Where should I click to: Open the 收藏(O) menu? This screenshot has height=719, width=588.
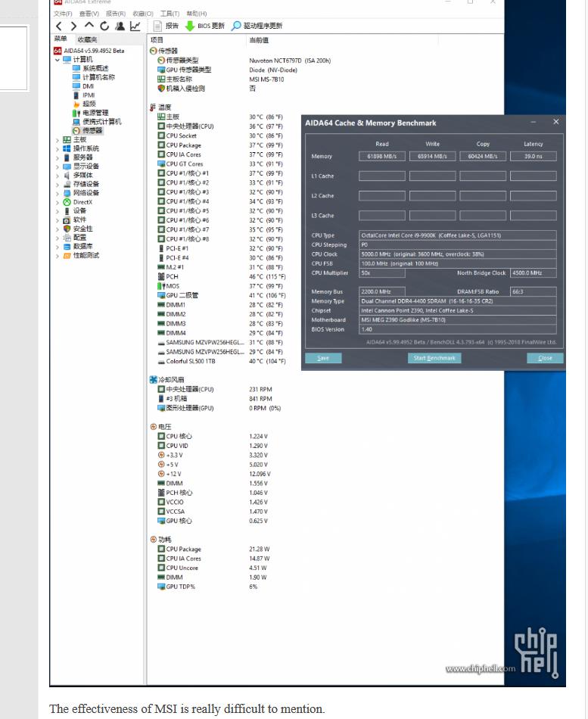(142, 14)
